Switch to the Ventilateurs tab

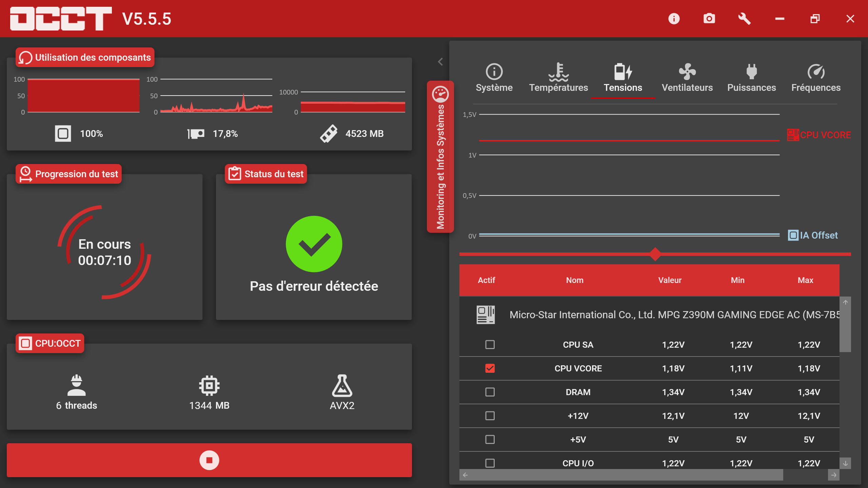pyautogui.click(x=687, y=78)
